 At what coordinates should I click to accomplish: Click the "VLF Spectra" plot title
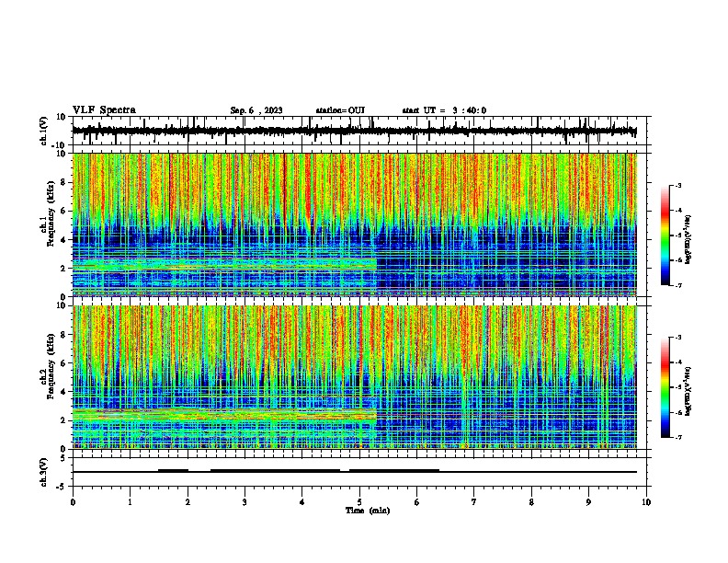tap(105, 110)
